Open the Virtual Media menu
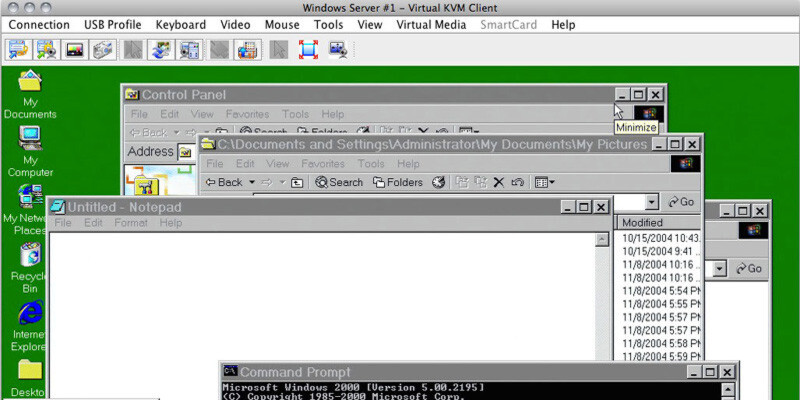This screenshot has height=400, width=800. [431, 24]
